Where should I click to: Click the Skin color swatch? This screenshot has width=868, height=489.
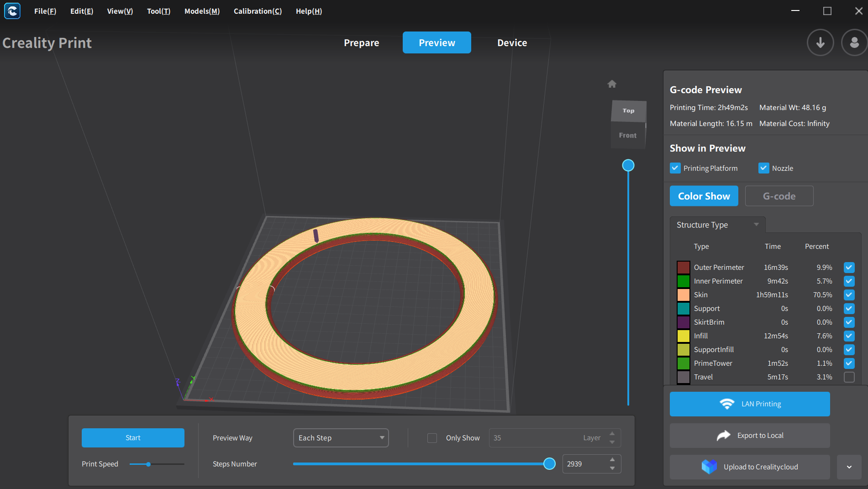tap(684, 295)
